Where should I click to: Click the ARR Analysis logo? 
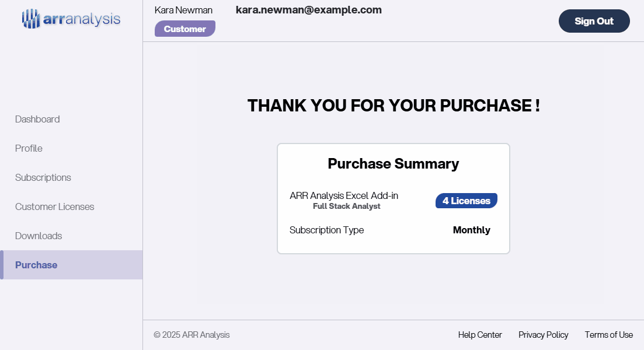click(x=71, y=19)
